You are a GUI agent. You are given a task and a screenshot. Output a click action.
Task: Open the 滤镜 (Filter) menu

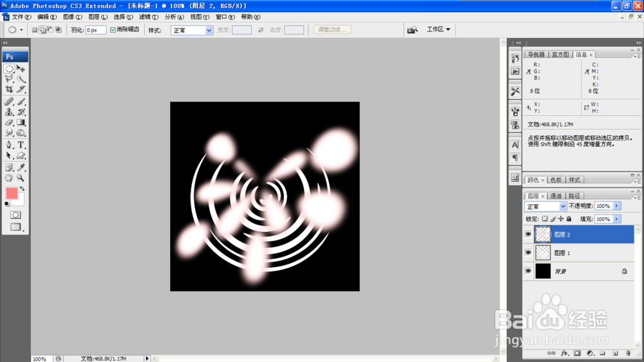[x=149, y=17]
